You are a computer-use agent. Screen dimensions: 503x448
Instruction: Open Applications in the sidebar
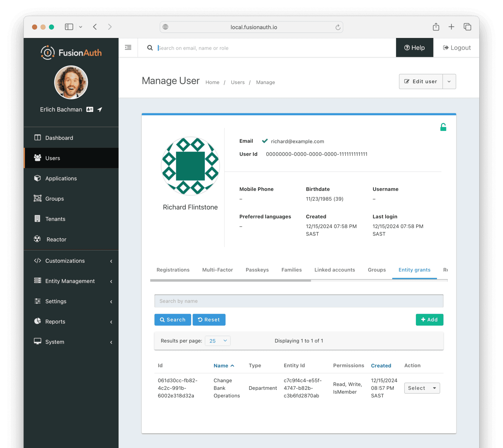pyautogui.click(x=61, y=178)
